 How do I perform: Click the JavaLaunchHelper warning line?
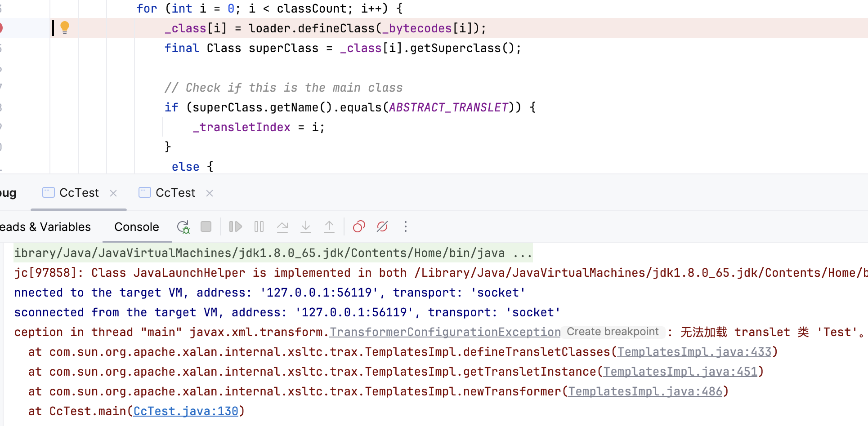point(441,273)
